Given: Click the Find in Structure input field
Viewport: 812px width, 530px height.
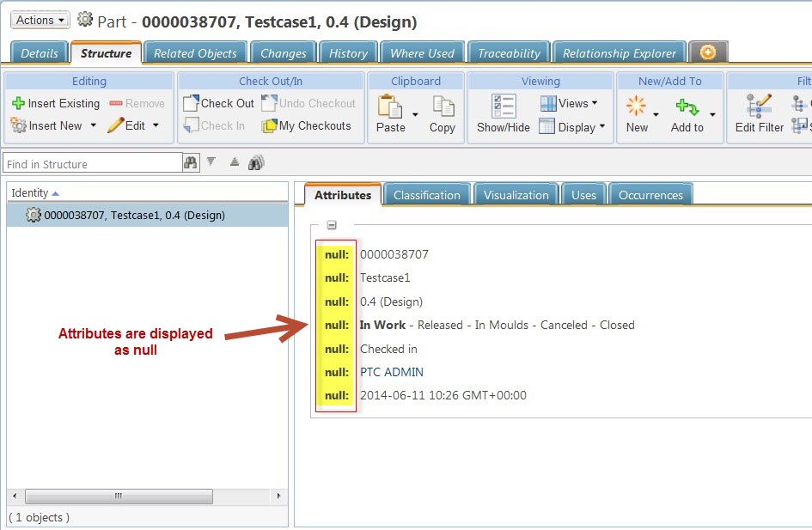Looking at the screenshot, I should [93, 163].
